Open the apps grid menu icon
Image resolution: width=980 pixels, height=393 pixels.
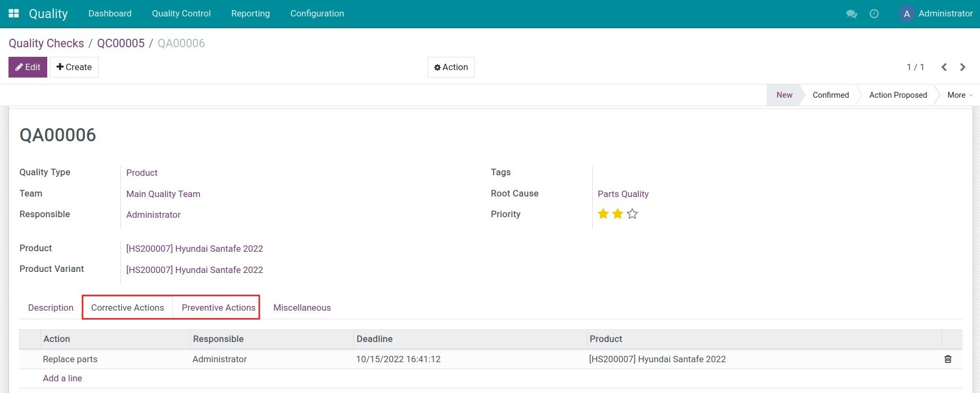(x=14, y=13)
